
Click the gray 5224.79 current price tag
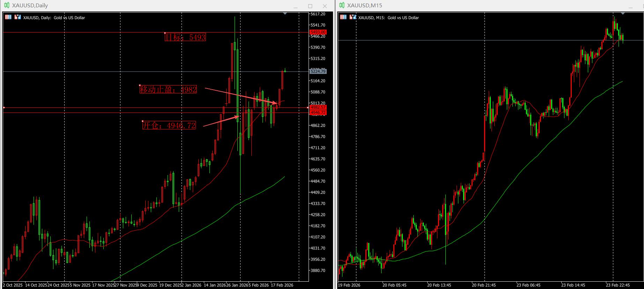point(318,71)
